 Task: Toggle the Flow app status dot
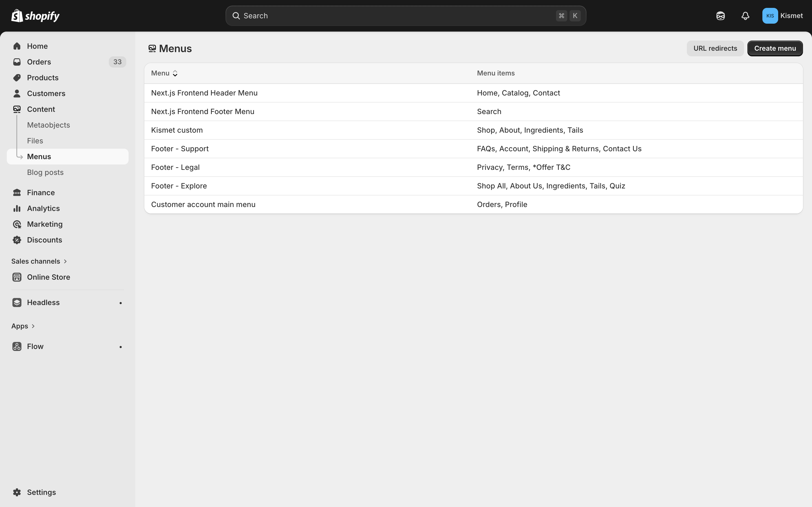tap(120, 346)
